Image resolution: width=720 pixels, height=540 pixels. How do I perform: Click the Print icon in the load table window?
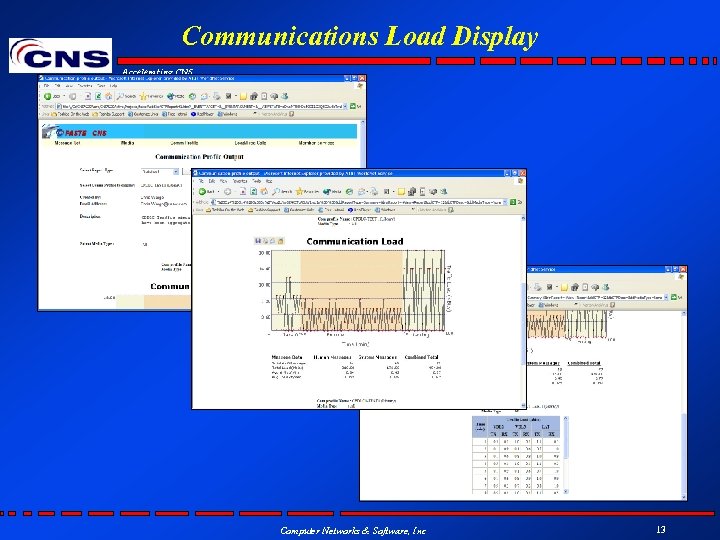click(538, 287)
